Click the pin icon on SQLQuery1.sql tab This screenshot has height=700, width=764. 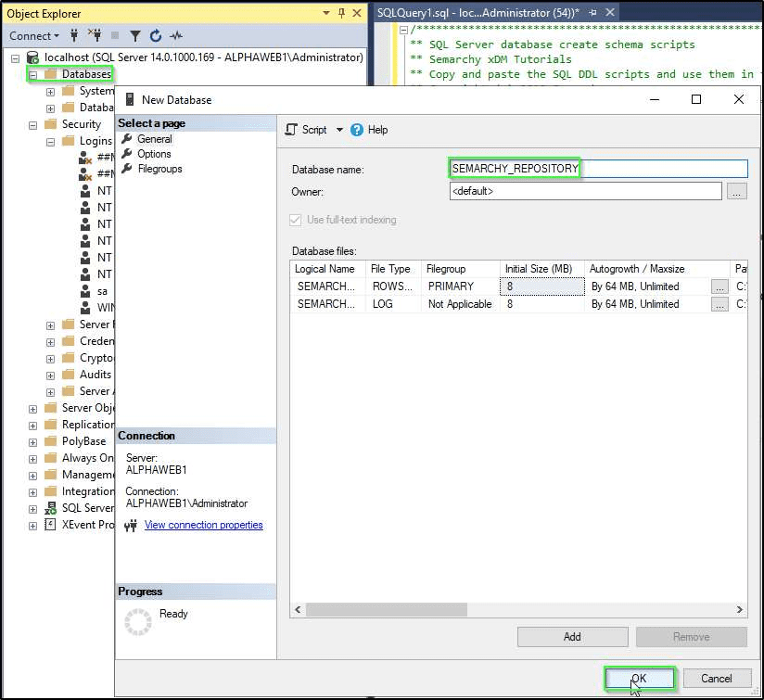(593, 13)
